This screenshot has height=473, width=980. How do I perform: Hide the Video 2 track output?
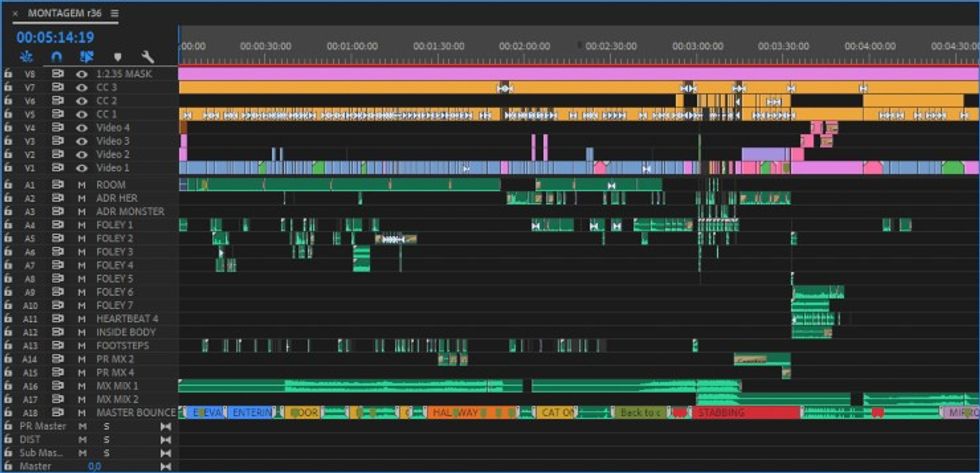81,154
